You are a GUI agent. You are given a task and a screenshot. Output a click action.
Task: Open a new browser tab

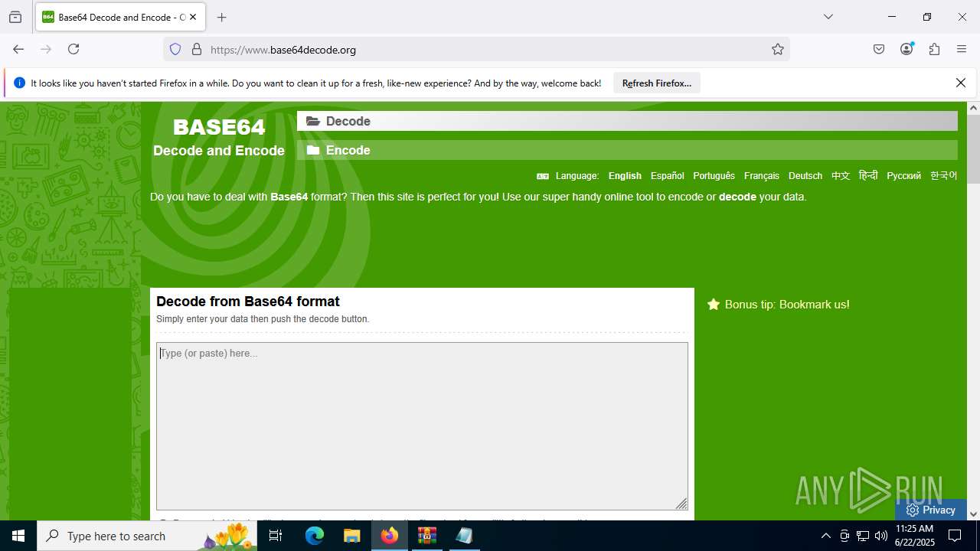pos(222,17)
